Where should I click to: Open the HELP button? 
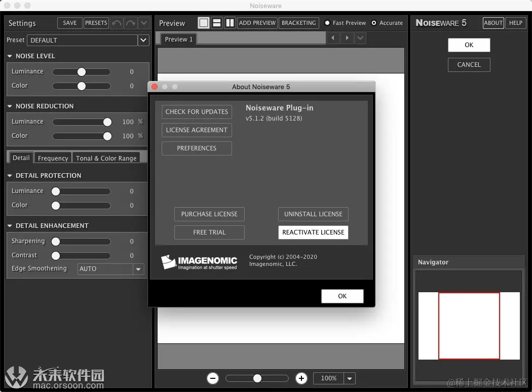click(516, 23)
